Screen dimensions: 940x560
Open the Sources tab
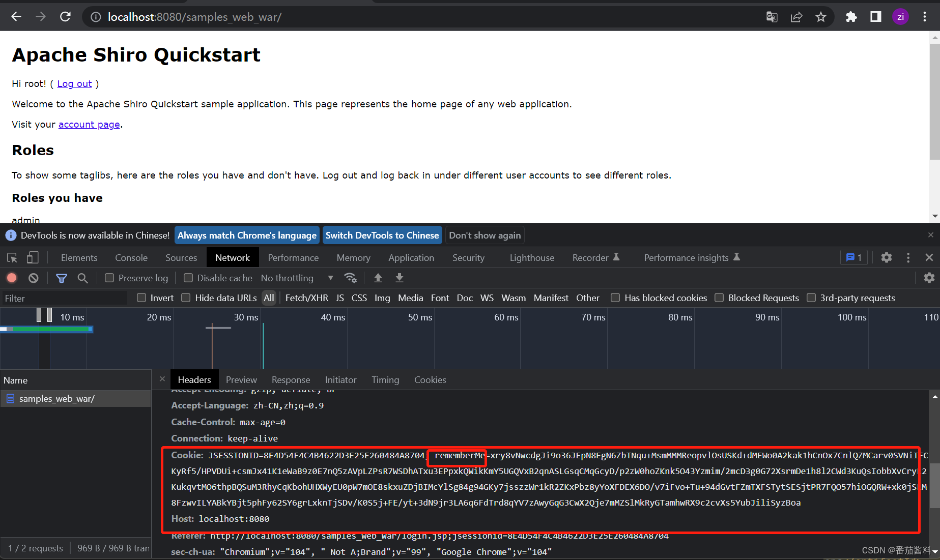click(x=181, y=258)
